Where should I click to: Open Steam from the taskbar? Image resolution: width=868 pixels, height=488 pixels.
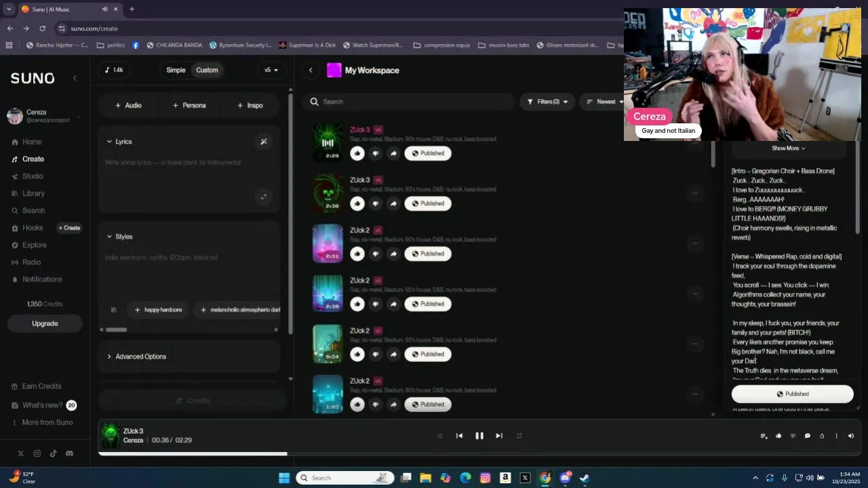[x=585, y=478]
